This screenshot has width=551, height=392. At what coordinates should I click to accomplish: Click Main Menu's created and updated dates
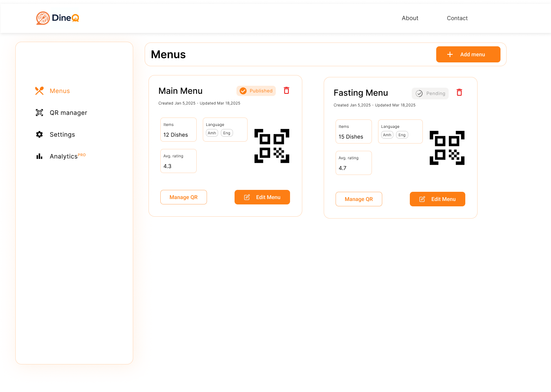click(x=199, y=103)
